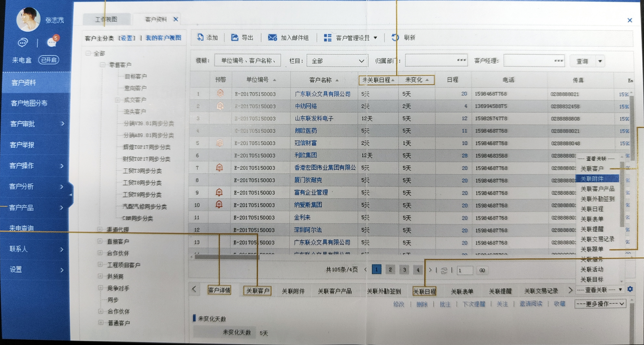Click the 广东联众文具有限公司 link in row 1

click(x=322, y=94)
